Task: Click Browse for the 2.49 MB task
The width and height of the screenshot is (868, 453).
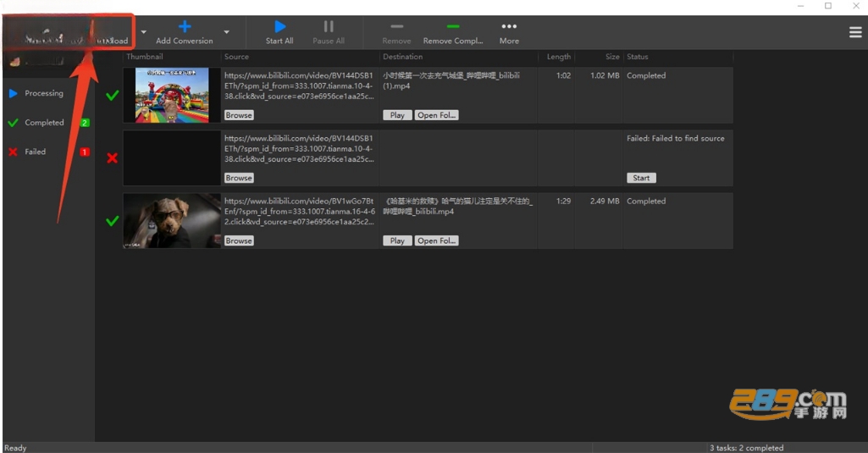Action: [x=239, y=240]
